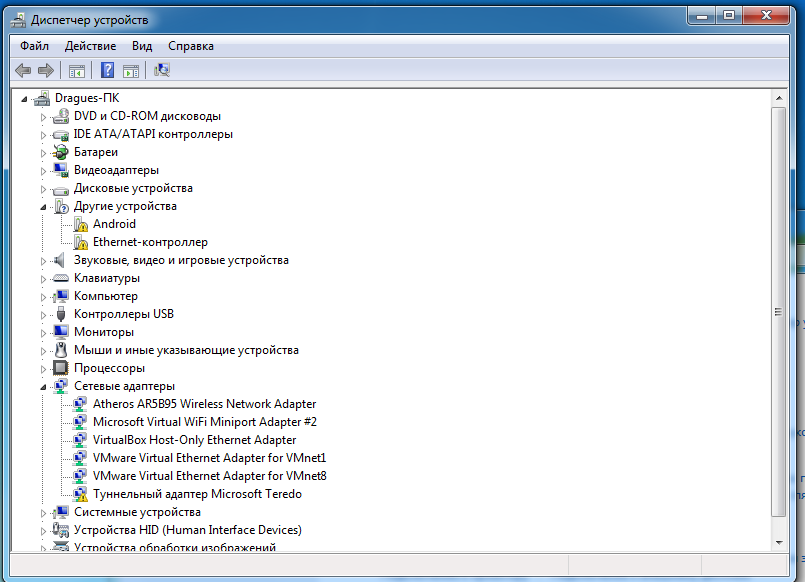805x582 pixels.
Task: Click the Батареи battery category icon
Action: [x=61, y=152]
